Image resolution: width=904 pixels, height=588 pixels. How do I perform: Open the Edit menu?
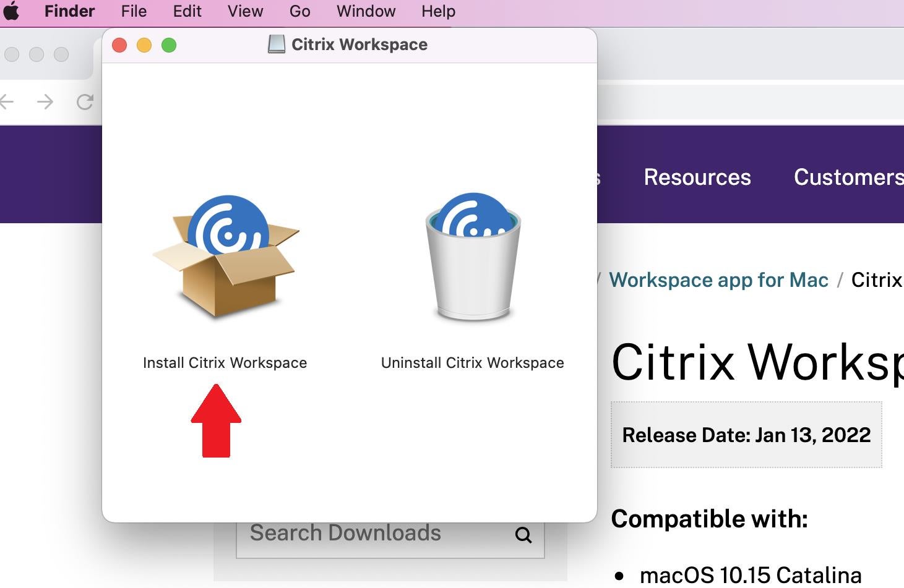pos(187,11)
